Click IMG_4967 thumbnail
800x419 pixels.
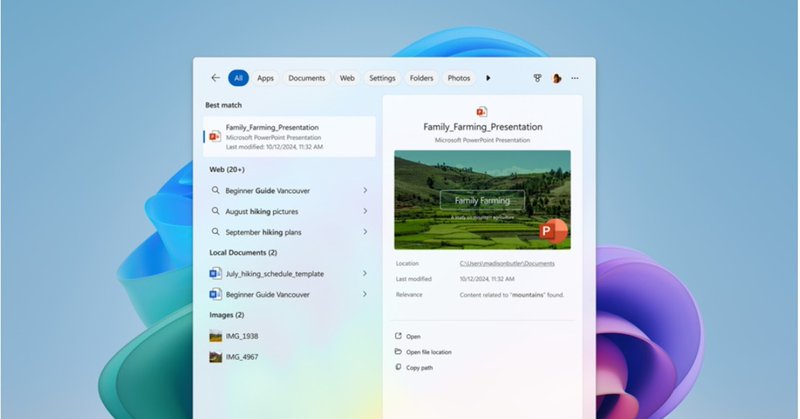coord(215,357)
